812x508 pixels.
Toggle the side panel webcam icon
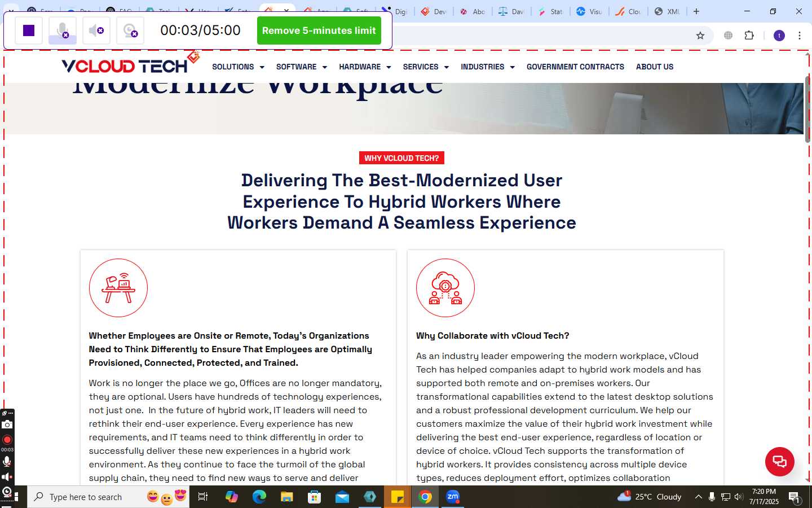pyautogui.click(x=7, y=492)
